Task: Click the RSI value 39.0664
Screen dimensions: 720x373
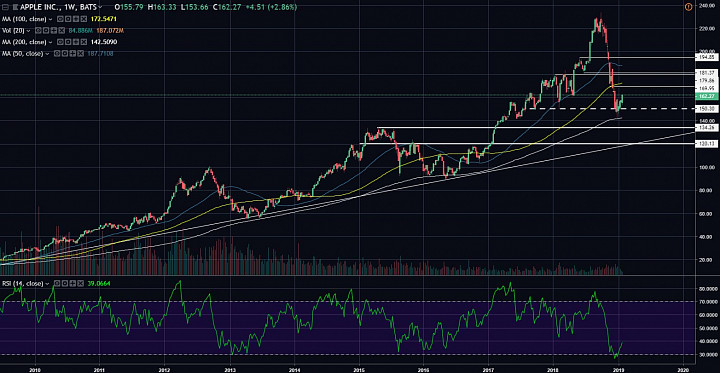Action: pos(99,283)
